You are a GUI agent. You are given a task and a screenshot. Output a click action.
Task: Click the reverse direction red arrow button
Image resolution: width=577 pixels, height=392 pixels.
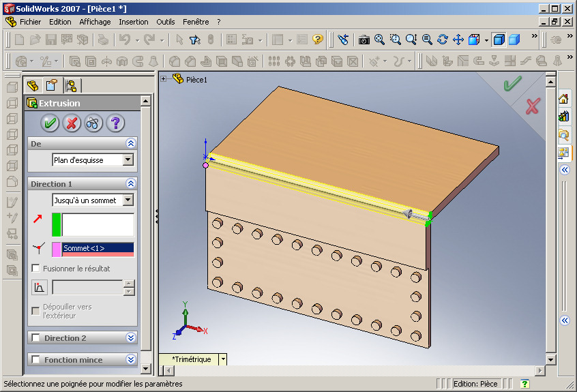point(38,218)
